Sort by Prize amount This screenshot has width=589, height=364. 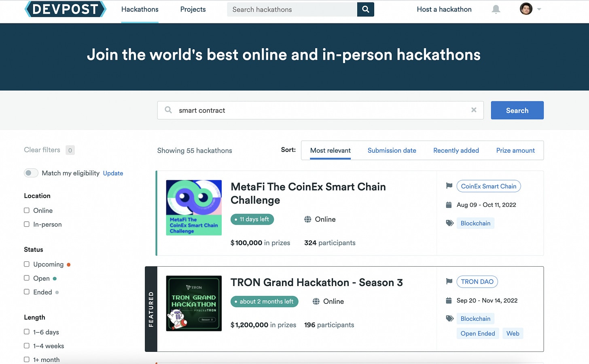tap(515, 150)
